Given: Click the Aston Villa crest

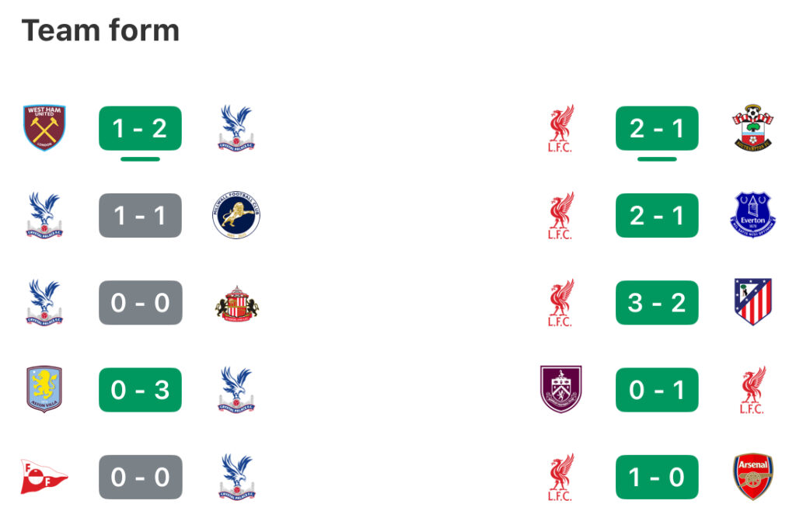Looking at the screenshot, I should click(x=44, y=390).
